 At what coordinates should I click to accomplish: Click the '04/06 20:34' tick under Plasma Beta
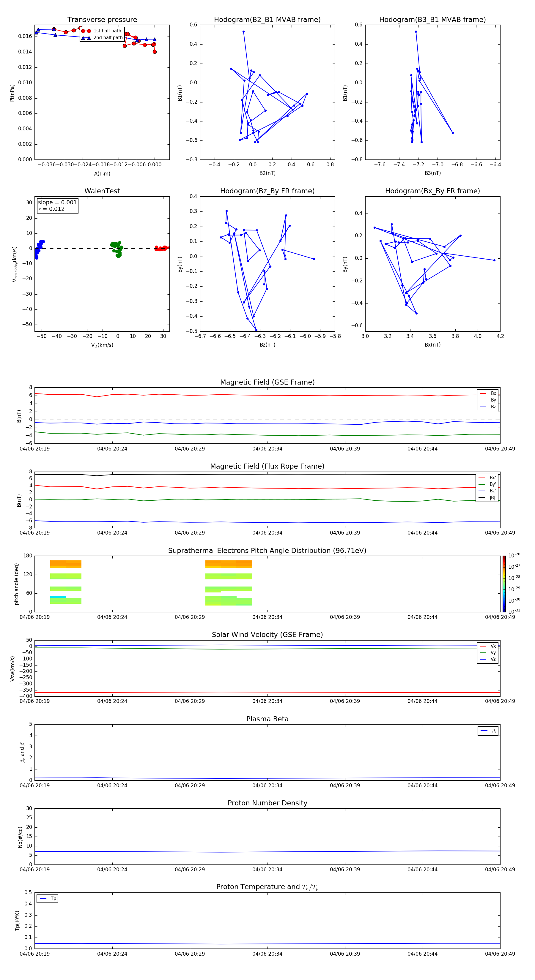tap(267, 785)
